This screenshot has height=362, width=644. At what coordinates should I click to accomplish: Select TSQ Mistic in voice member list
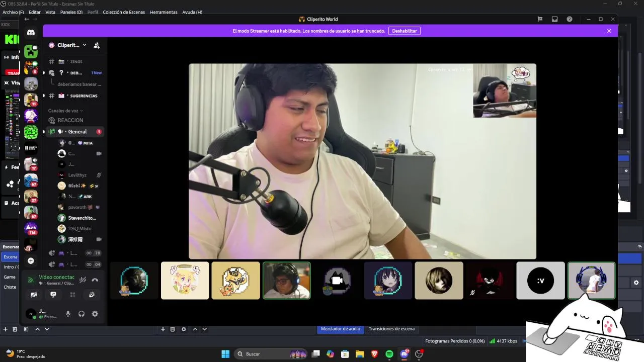(80, 229)
